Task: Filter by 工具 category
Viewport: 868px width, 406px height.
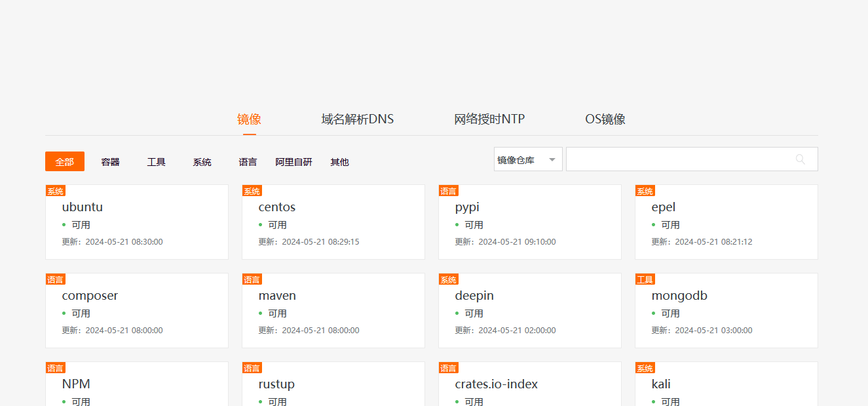Action: [x=157, y=161]
